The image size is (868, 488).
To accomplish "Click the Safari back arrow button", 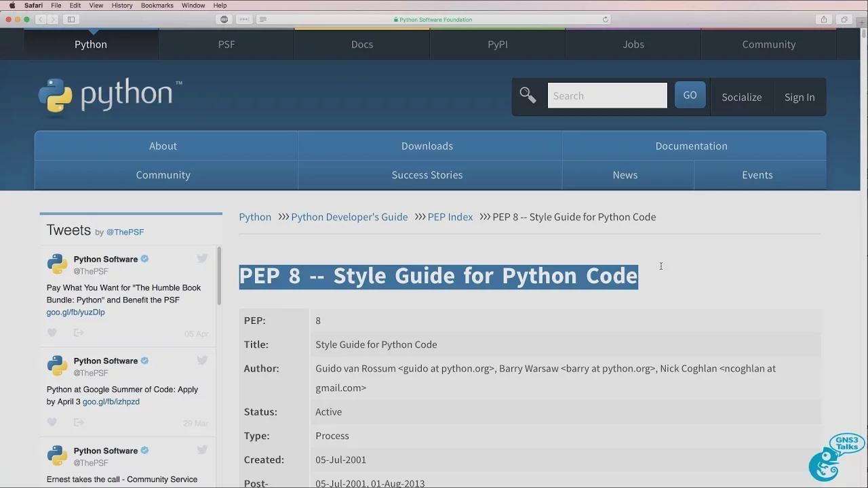I will 41,20.
